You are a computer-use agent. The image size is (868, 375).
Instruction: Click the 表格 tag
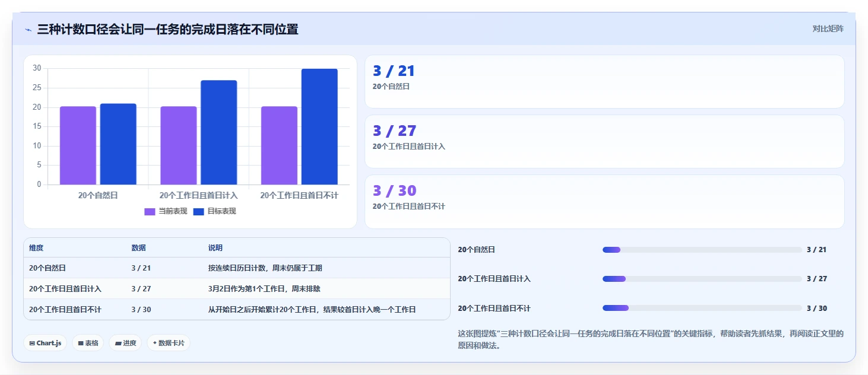coord(88,343)
